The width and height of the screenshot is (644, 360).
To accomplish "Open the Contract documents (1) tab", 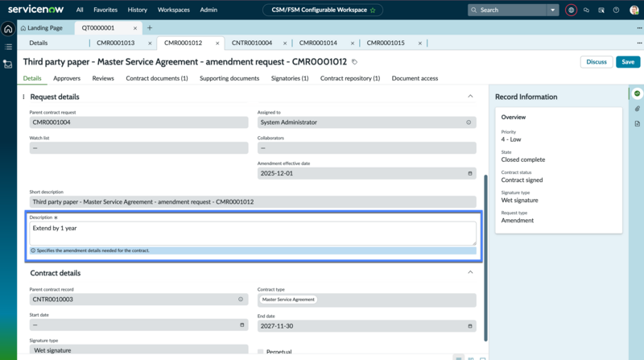I will tap(157, 78).
